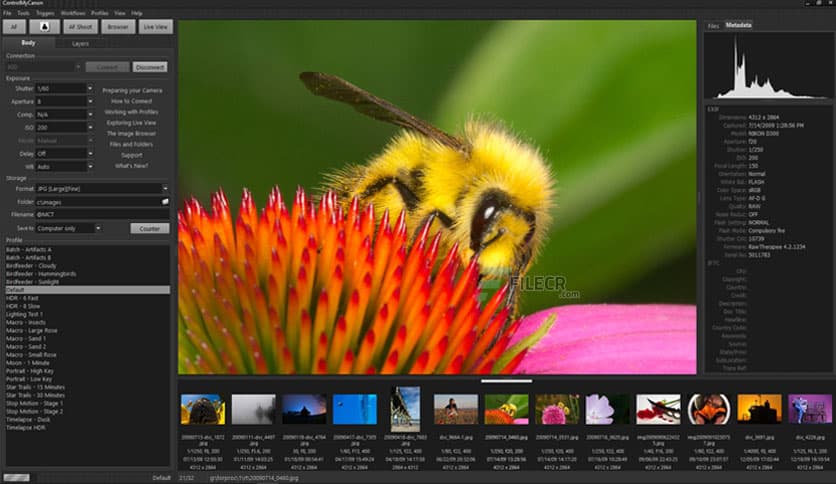The height and width of the screenshot is (484, 836).
Task: Select profile 'HDR - 6 Fast'
Action: pos(22,298)
